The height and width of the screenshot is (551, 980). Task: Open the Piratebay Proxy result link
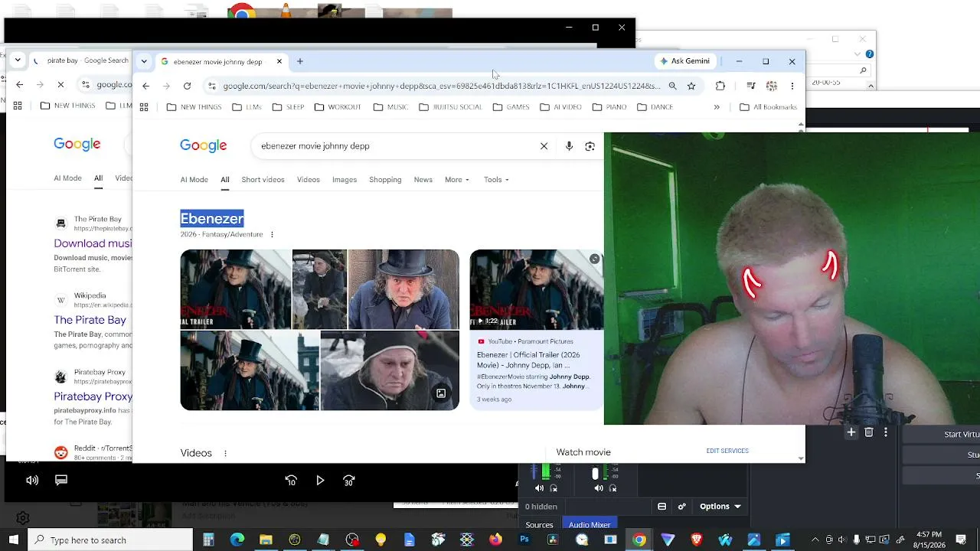(93, 396)
